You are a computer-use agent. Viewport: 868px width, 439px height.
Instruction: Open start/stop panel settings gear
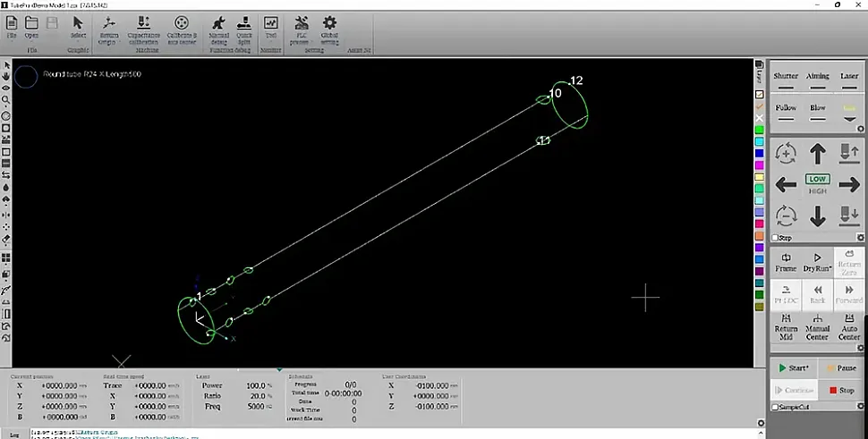[x=860, y=407]
